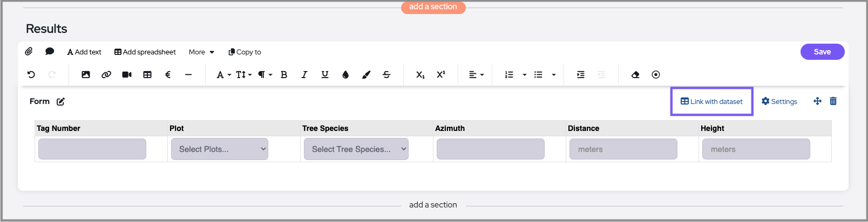The image size is (868, 222).
Task: Delete the form using trash icon
Action: (x=833, y=101)
